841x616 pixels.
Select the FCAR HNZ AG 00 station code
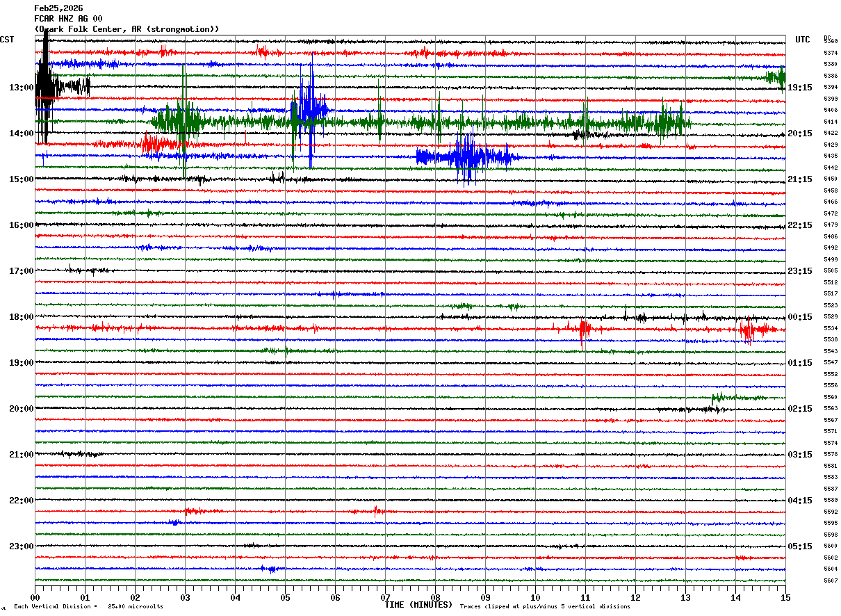pyautogui.click(x=68, y=19)
